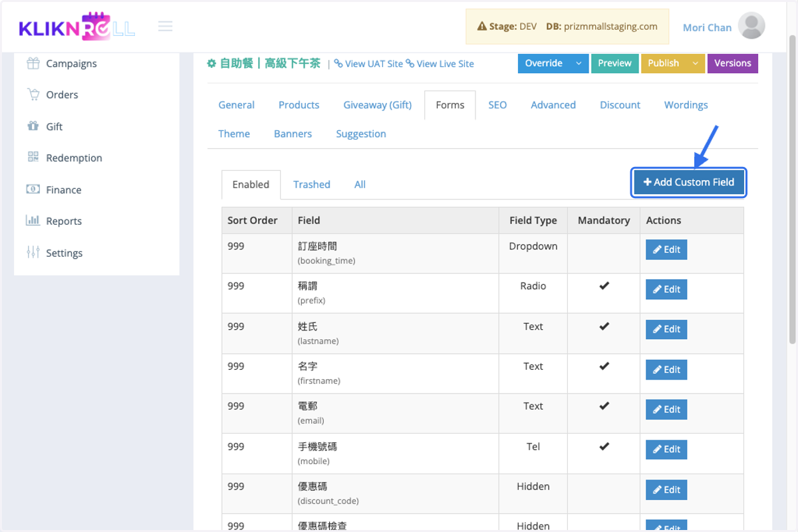The height and width of the screenshot is (532, 798).
Task: Open the Versions button
Action: [732, 63]
